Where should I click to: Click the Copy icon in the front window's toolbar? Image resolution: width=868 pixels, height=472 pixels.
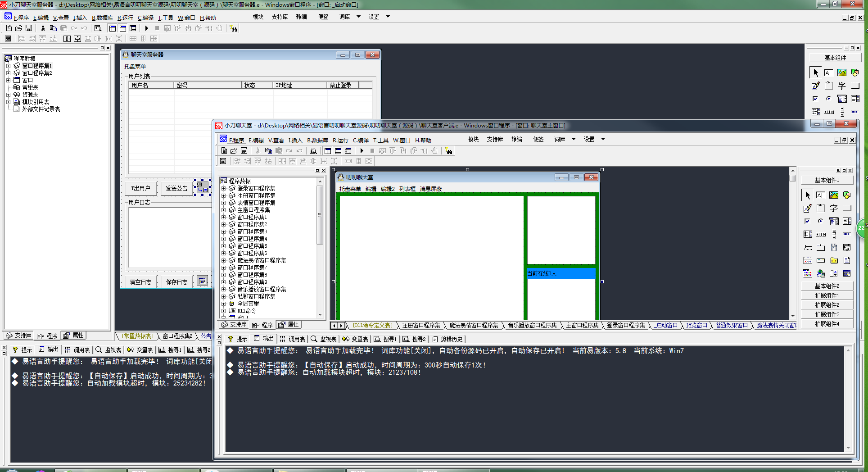[x=268, y=151]
